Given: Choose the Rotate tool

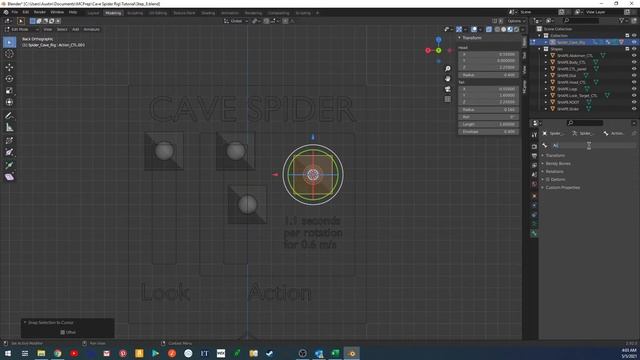Looking at the screenshot, I should 9,79.
